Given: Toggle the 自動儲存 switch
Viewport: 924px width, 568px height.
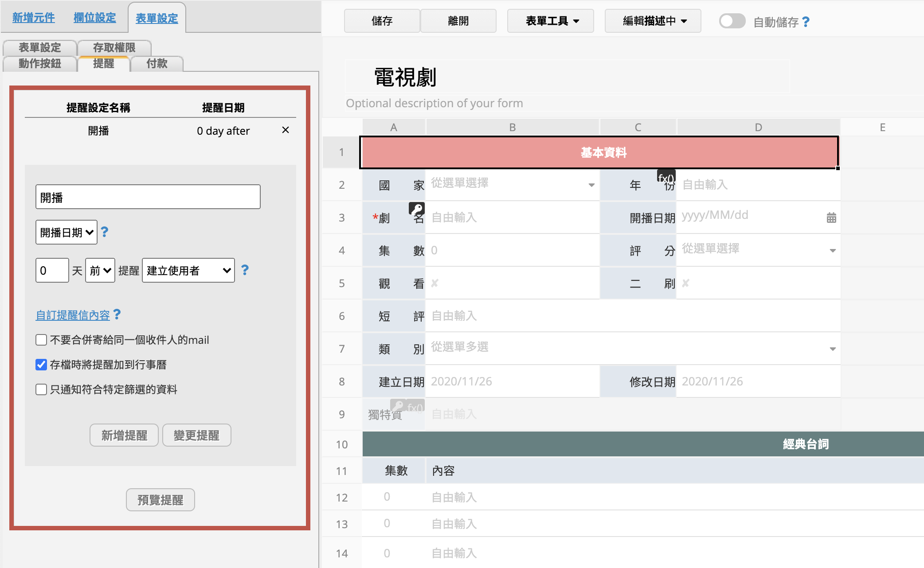Looking at the screenshot, I should click(732, 21).
